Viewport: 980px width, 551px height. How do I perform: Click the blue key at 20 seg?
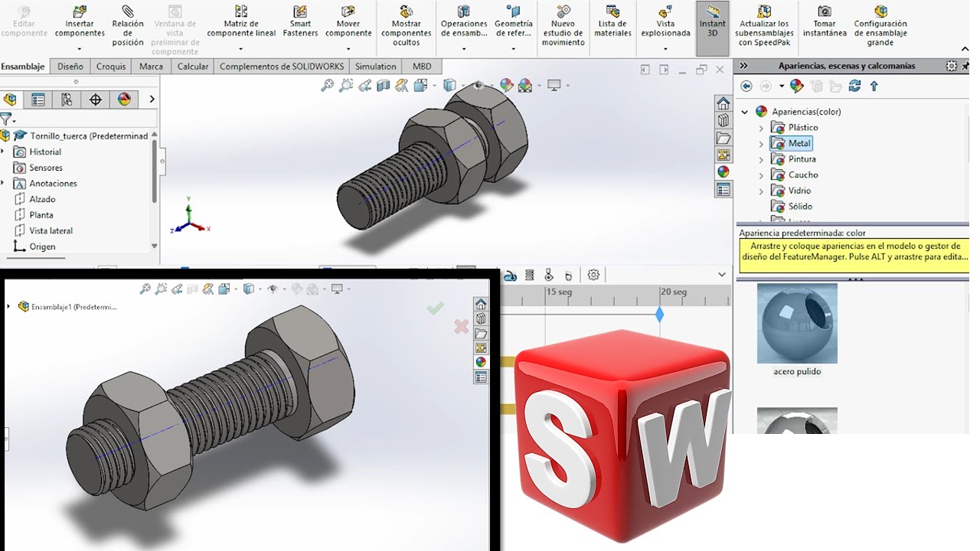[660, 315]
